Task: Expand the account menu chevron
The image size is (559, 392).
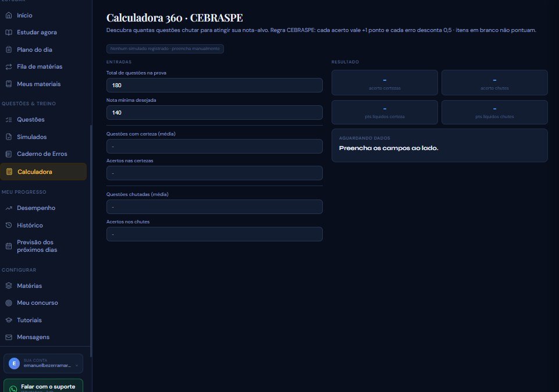Action: point(77,365)
